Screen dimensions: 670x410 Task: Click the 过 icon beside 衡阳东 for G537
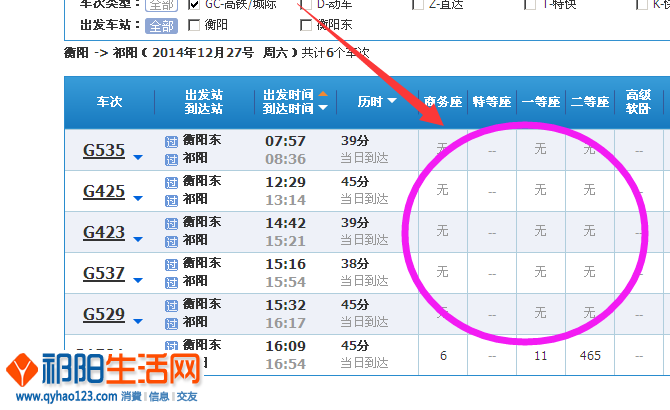(x=171, y=265)
